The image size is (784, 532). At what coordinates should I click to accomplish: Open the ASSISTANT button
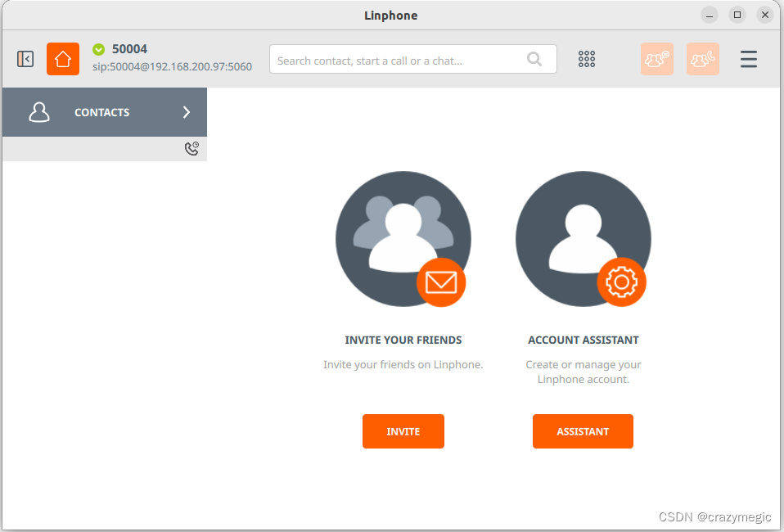point(583,431)
